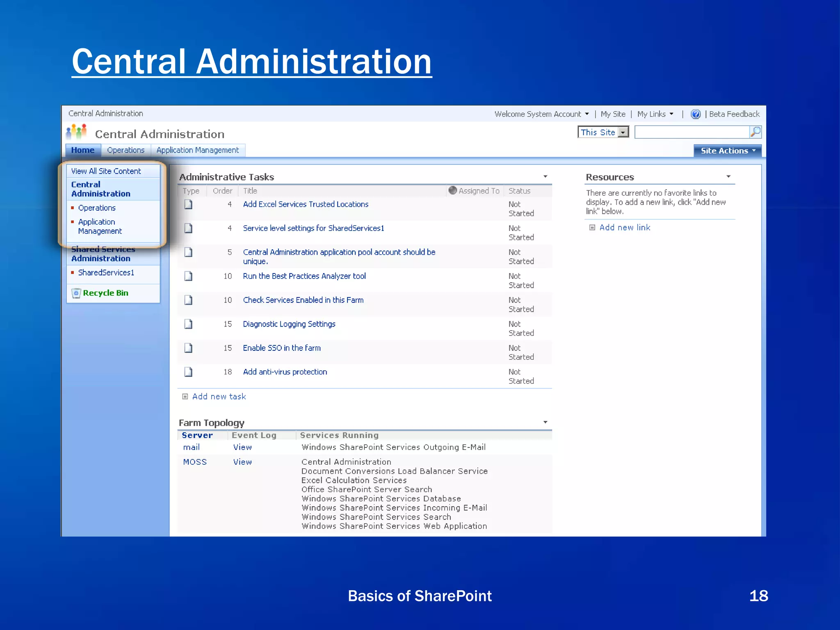The image size is (840, 630).
Task: Click document icon for anti-virus protection task
Action: pos(188,372)
